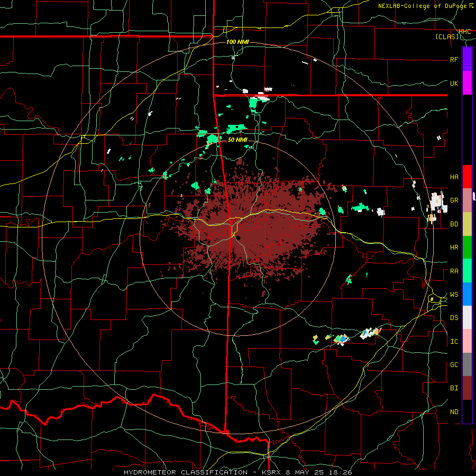
Task: Click the HHC product code text
Action: (464, 31)
